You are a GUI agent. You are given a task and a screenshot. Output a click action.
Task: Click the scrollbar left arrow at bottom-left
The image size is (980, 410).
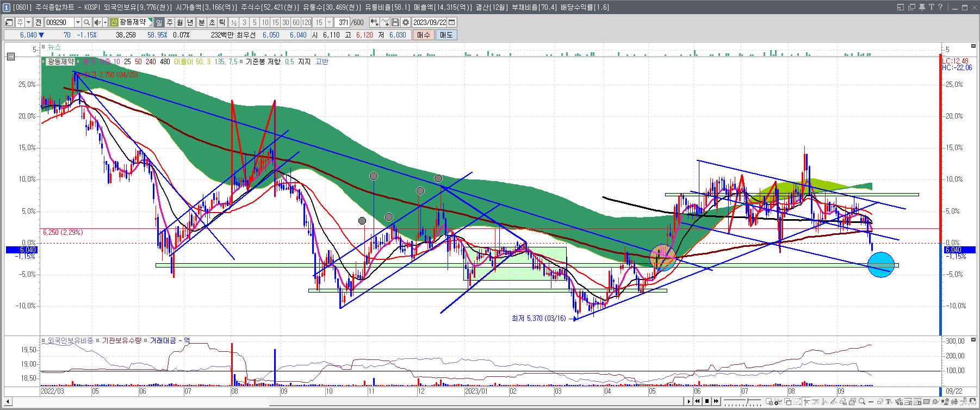[8, 402]
